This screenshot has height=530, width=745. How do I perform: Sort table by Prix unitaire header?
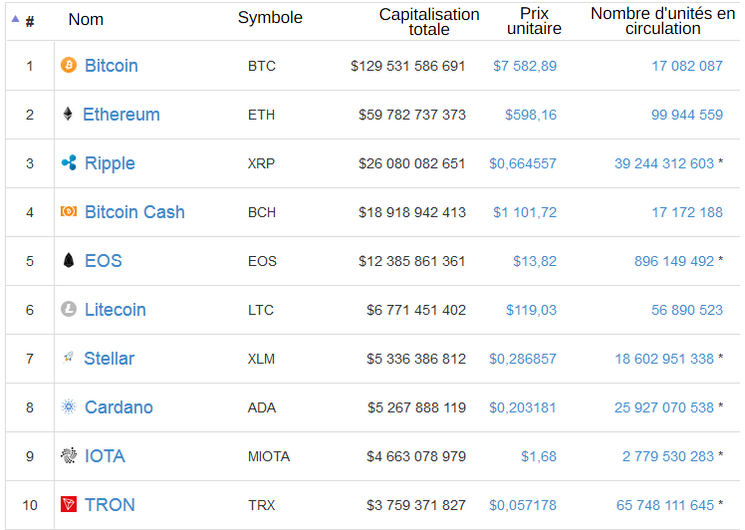[x=534, y=21]
